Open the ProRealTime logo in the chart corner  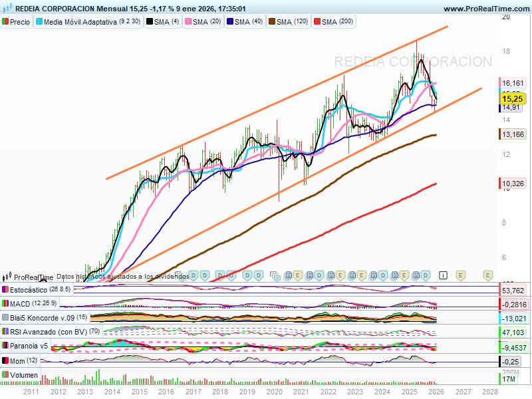coord(8,277)
